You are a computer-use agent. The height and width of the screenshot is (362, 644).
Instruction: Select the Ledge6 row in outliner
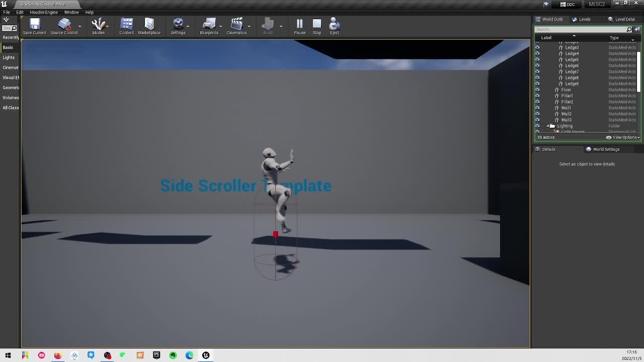pyautogui.click(x=586, y=65)
